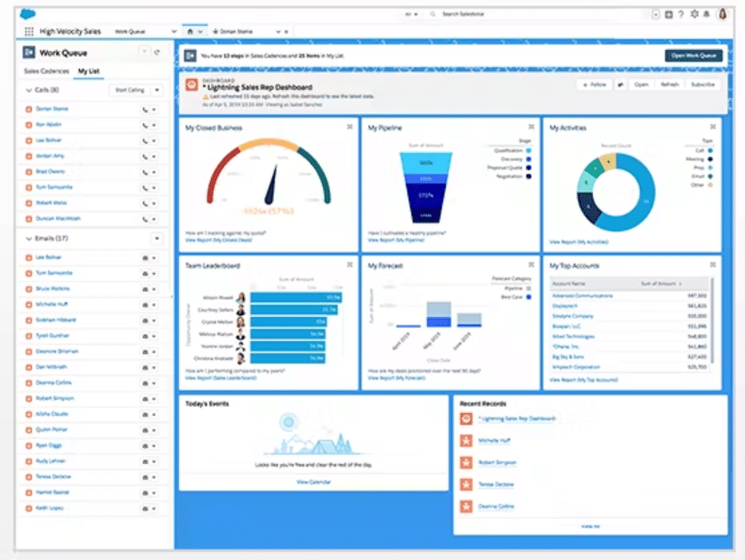Click the Open Work Queue button
745x560 pixels.
click(x=692, y=55)
